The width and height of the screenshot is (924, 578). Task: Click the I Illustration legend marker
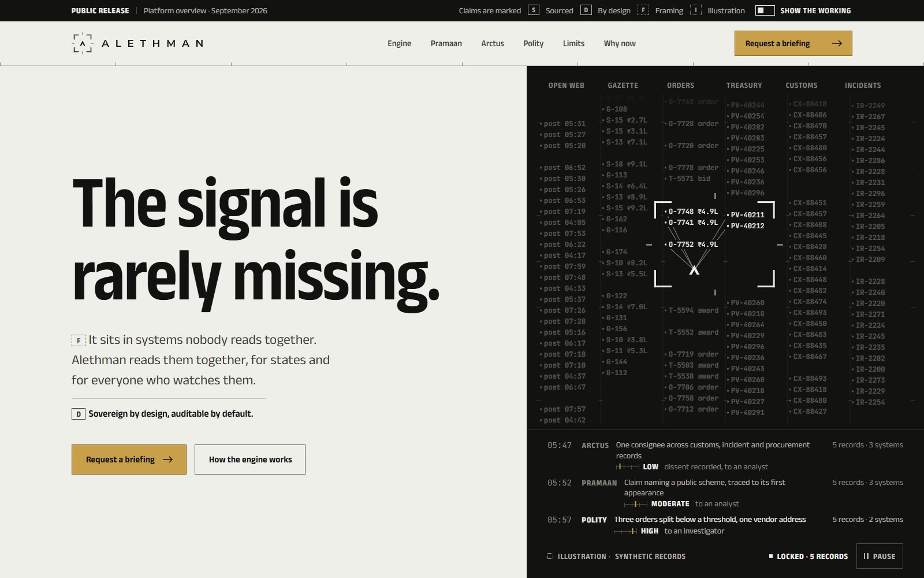(696, 10)
